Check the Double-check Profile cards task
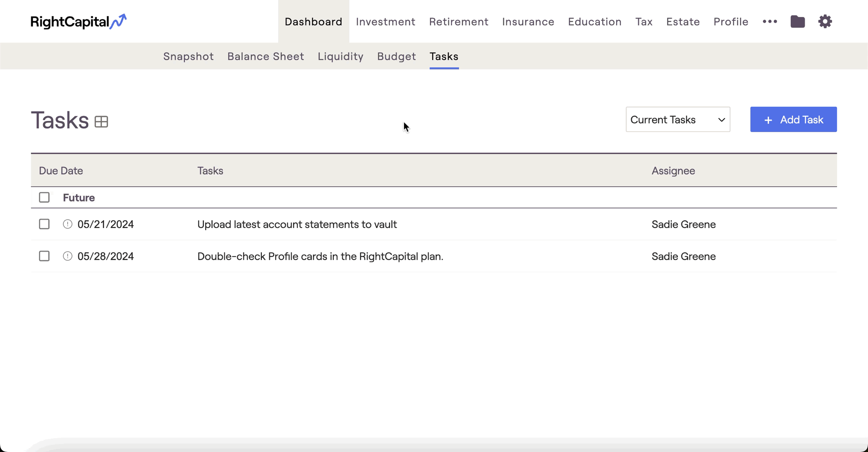868x452 pixels. (x=44, y=256)
